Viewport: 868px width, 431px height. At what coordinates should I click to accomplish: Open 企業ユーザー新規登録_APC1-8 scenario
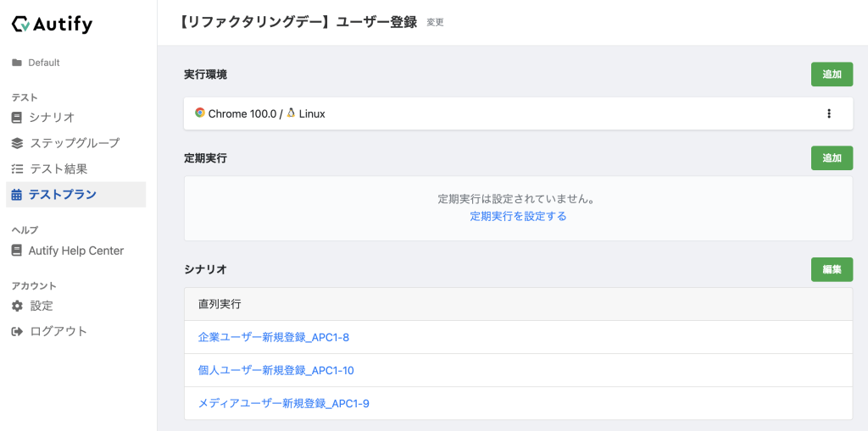273,337
